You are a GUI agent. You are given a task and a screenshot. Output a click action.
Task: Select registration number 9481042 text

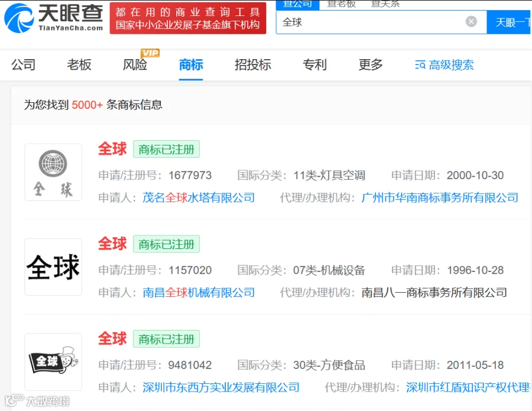click(x=190, y=365)
